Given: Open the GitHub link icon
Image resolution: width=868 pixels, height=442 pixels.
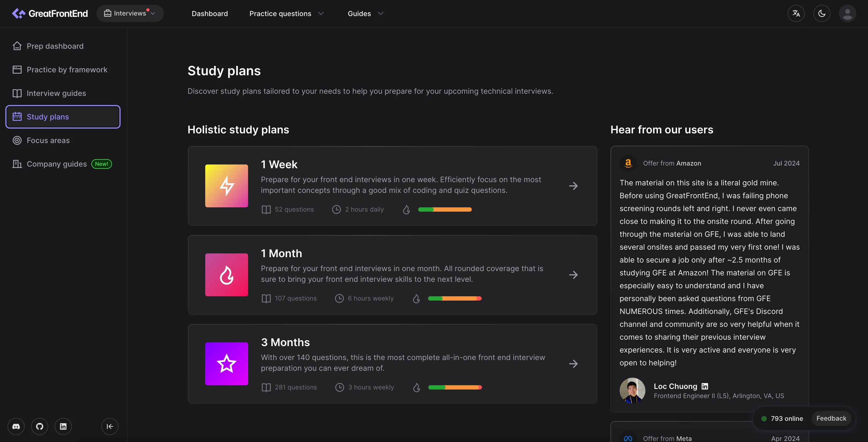Looking at the screenshot, I should point(40,426).
